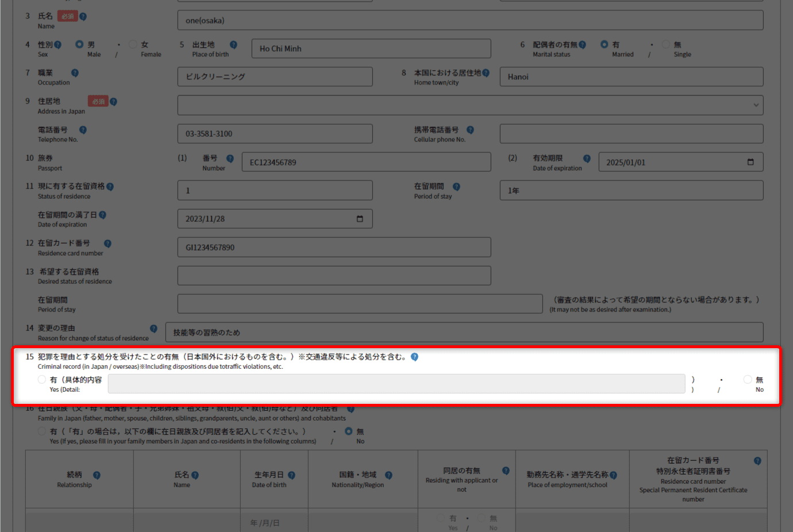The image size is (793, 532).
Task: Select No for Criminal record
Action: point(748,380)
